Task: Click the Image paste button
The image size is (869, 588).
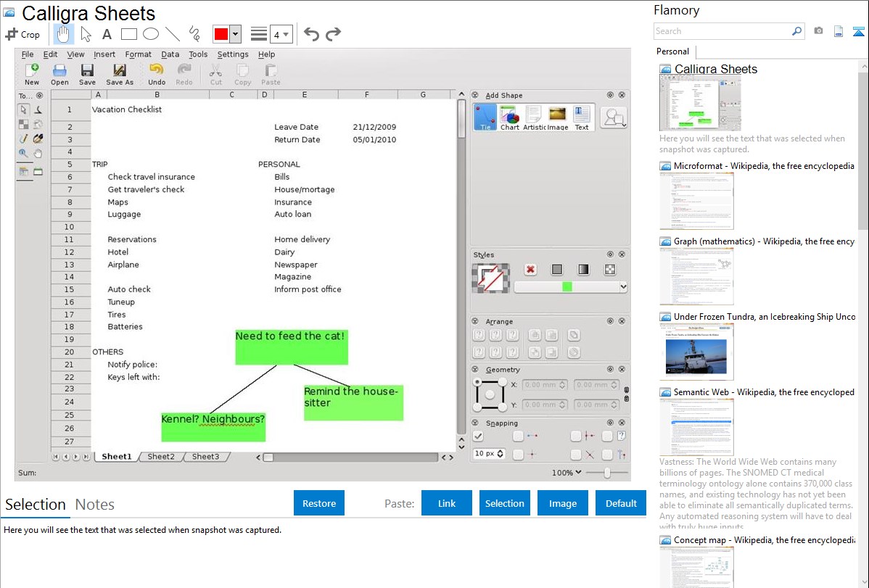Action: coord(563,503)
